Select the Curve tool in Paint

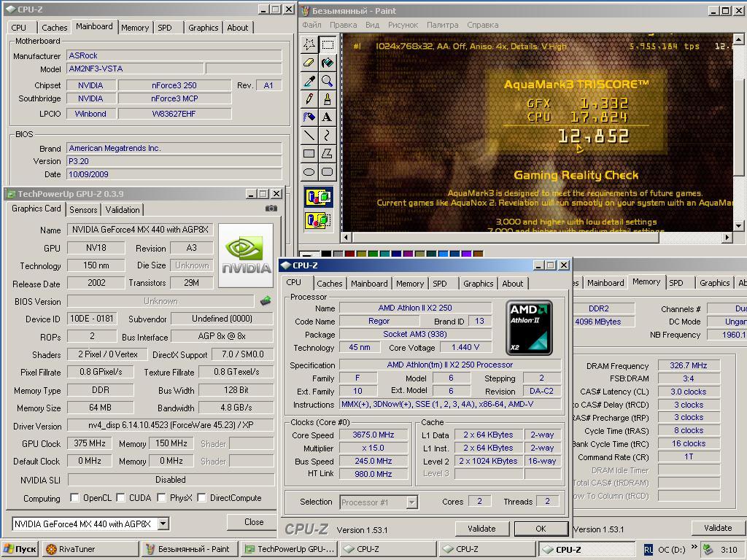328,135
